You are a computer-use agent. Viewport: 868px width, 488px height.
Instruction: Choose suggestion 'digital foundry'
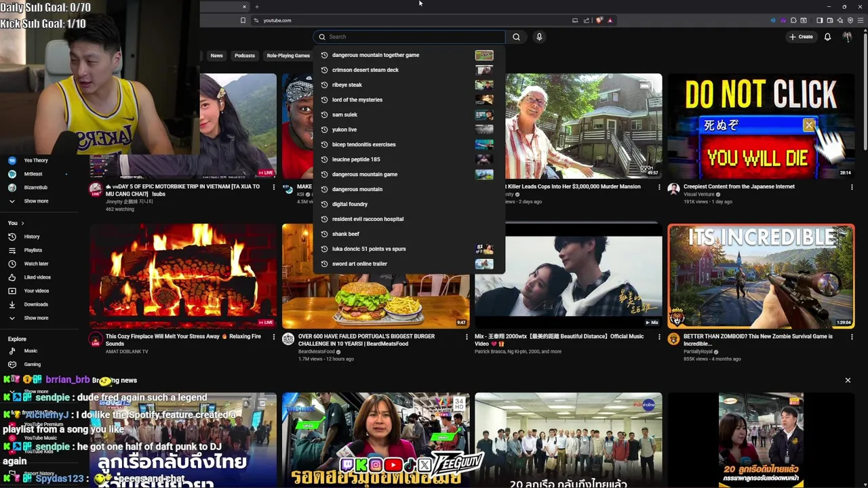click(409, 204)
